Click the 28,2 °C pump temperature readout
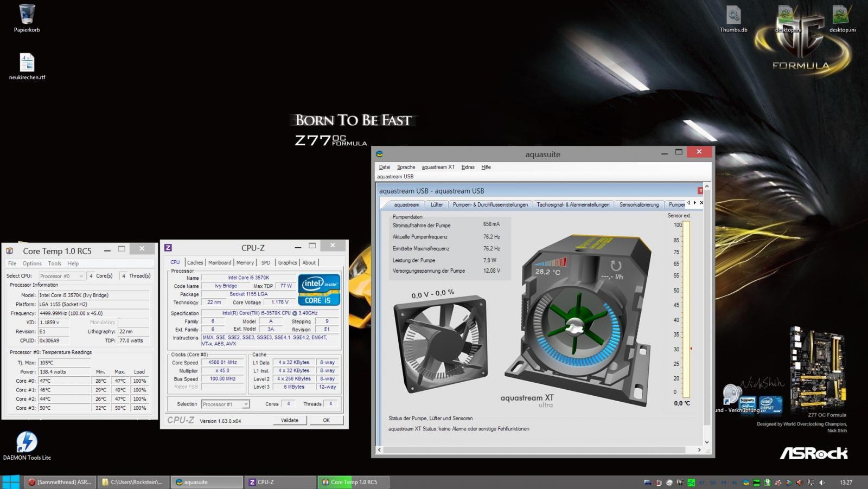Viewport: 868px width, 489px height. pos(547,272)
